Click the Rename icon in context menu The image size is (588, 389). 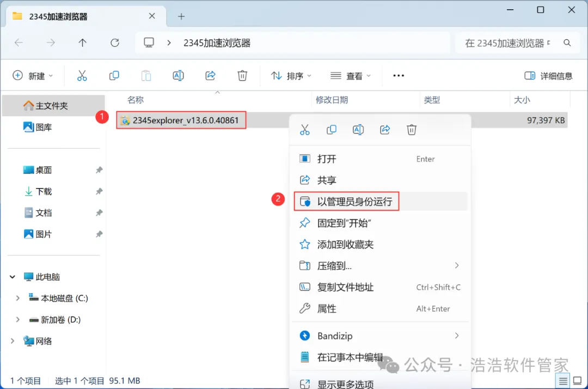(358, 130)
